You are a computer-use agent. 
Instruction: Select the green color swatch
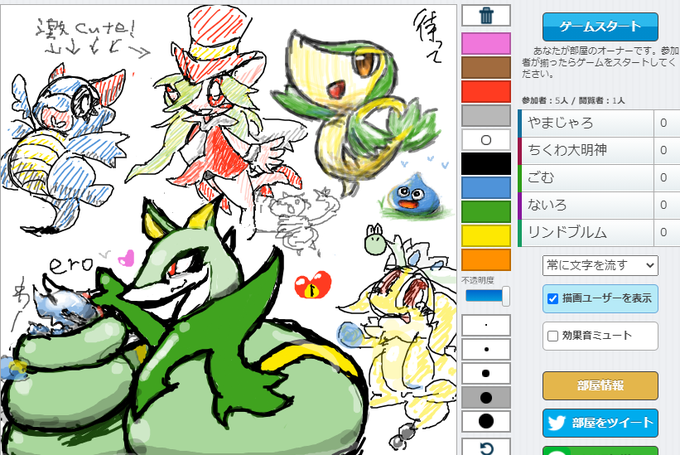pos(486,212)
